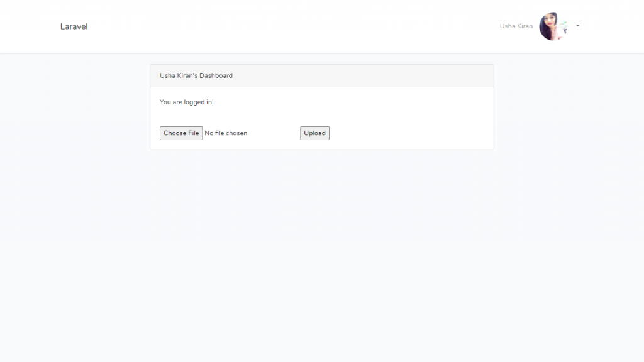Click the "You are logged in!" message
Image resolution: width=644 pixels, height=362 pixels.
(187, 102)
